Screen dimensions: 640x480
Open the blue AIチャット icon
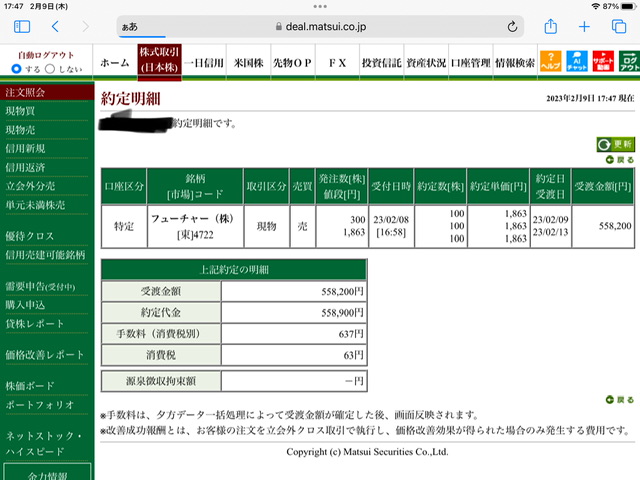(x=577, y=61)
